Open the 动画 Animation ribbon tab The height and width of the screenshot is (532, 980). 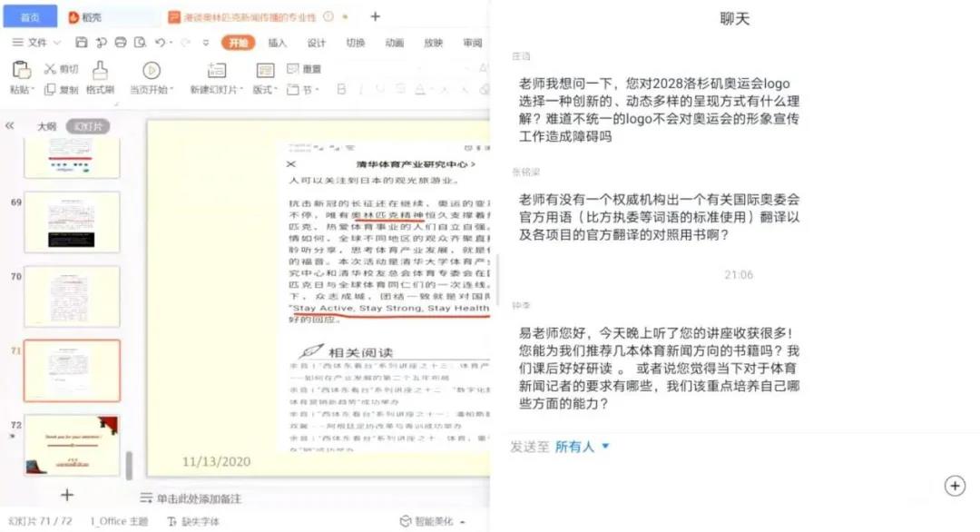tap(395, 43)
